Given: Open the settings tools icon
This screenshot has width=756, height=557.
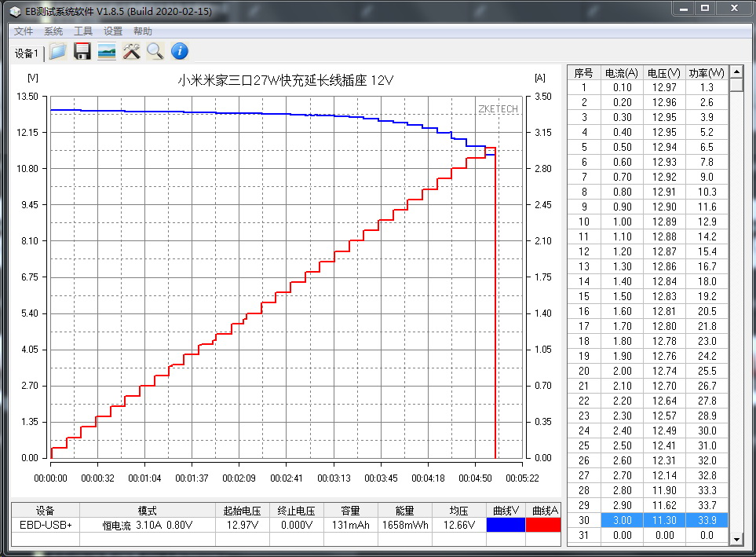Looking at the screenshot, I should [x=131, y=52].
